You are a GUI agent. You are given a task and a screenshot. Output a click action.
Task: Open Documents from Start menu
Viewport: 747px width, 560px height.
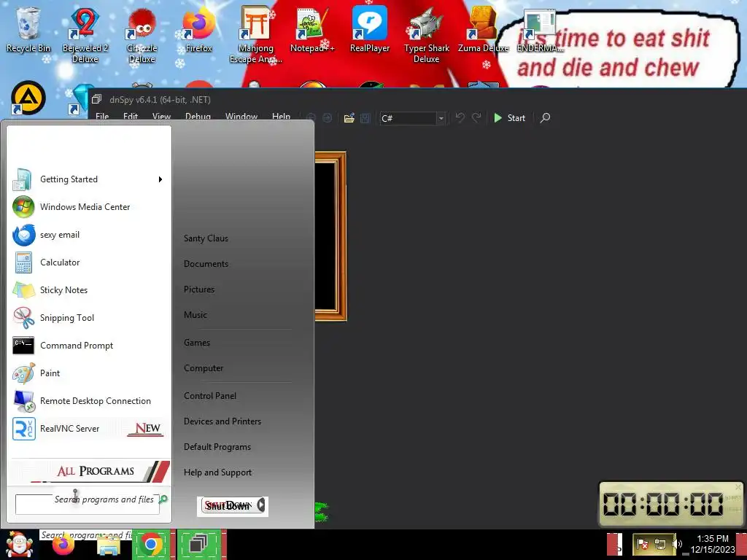(x=206, y=264)
